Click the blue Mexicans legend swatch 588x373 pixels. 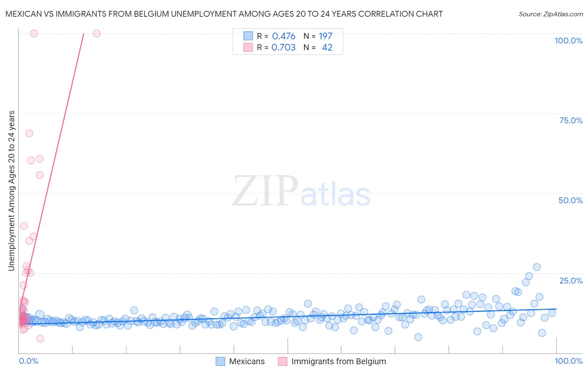[220, 361]
